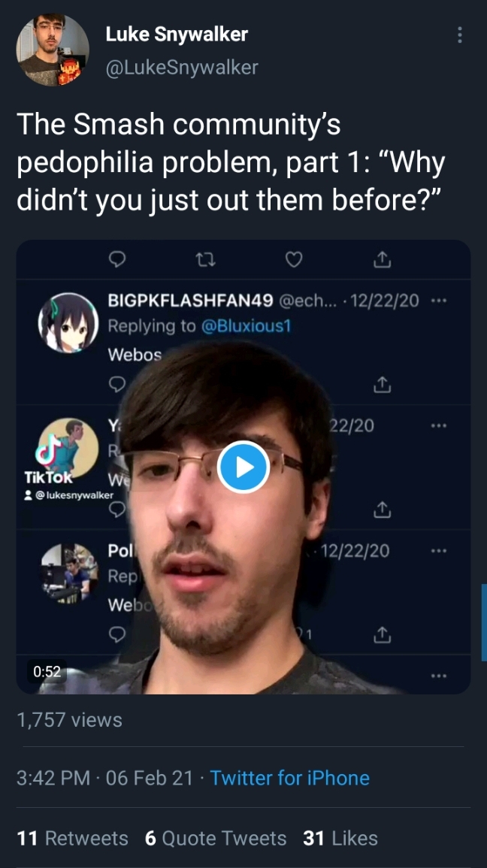Tap the reply icon in the video's top row
487x868 pixels.
[x=116, y=259]
